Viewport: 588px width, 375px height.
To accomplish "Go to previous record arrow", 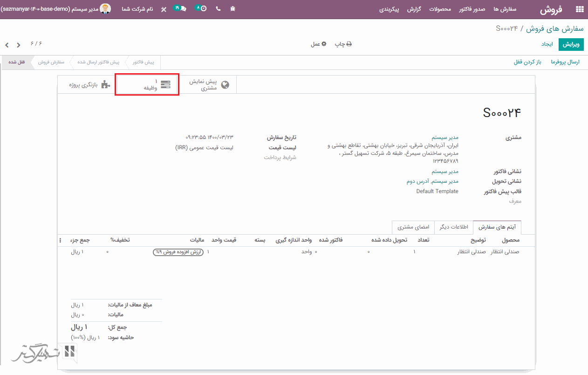I will [19, 45].
